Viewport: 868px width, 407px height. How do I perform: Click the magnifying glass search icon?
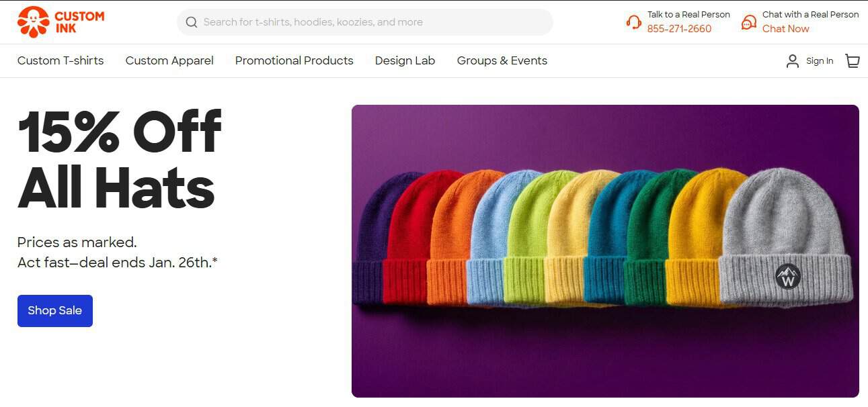click(x=192, y=22)
